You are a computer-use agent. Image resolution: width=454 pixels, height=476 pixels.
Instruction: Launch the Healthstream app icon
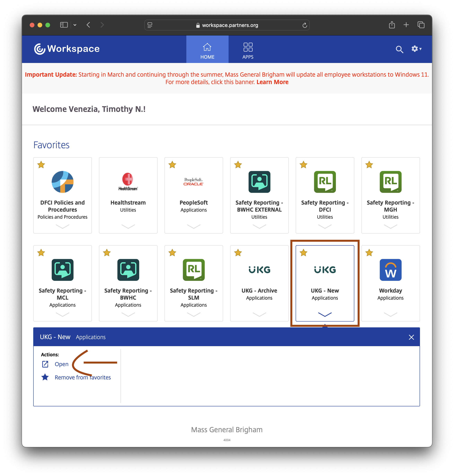tap(128, 182)
